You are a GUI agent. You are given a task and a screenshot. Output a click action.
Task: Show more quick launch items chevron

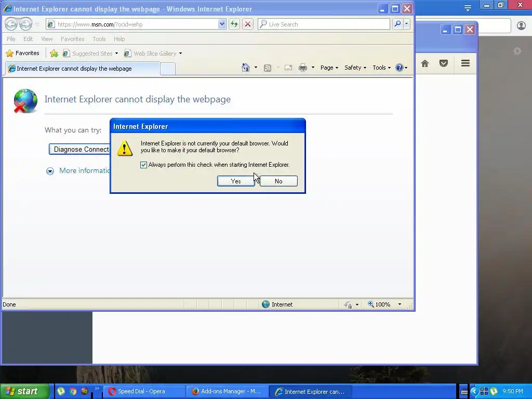tap(97, 389)
